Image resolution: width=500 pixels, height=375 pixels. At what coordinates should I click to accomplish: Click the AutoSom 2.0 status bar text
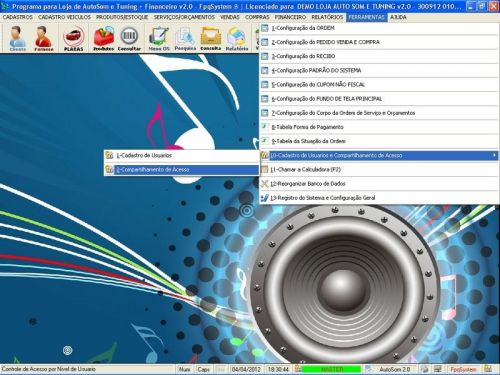[x=395, y=369]
